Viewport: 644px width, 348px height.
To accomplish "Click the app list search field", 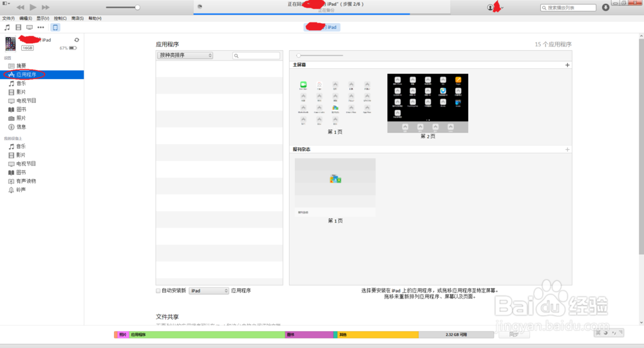I will [256, 55].
